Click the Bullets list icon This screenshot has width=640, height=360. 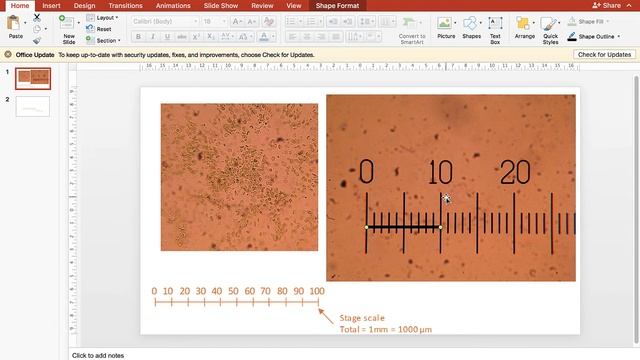point(290,21)
